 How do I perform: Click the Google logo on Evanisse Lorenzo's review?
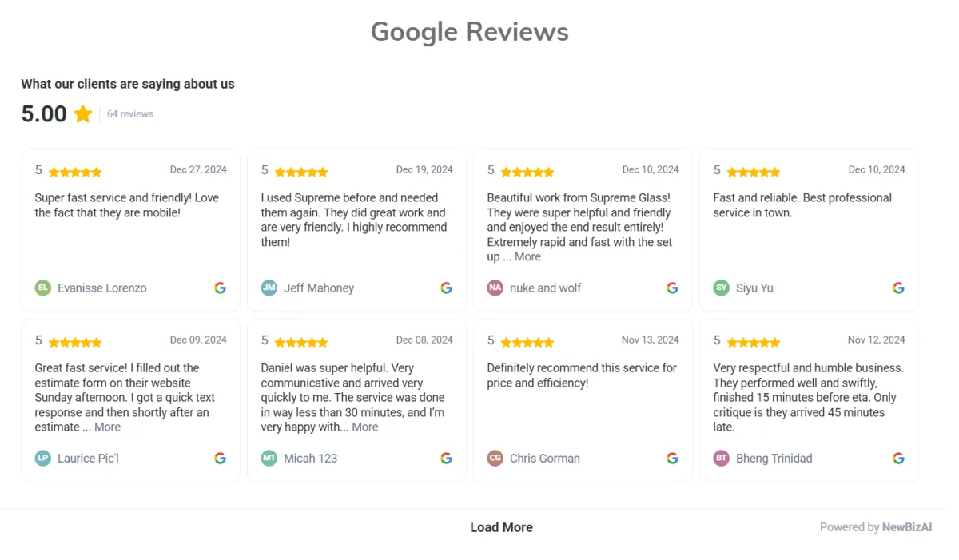(221, 288)
